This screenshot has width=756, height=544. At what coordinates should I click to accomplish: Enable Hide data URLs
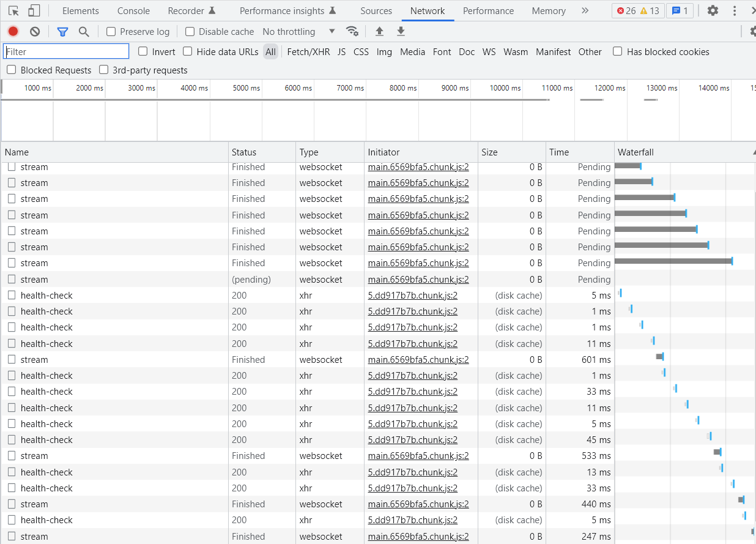click(x=187, y=51)
